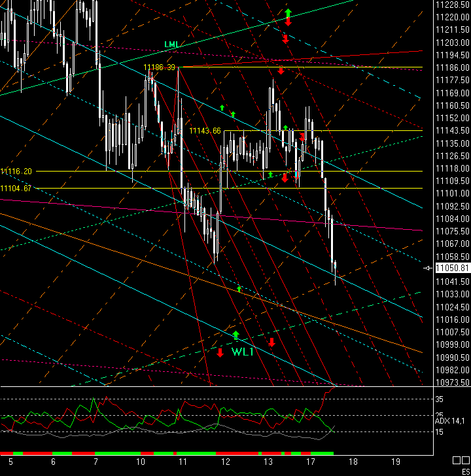Click date 13 on the time axis

click(268, 462)
